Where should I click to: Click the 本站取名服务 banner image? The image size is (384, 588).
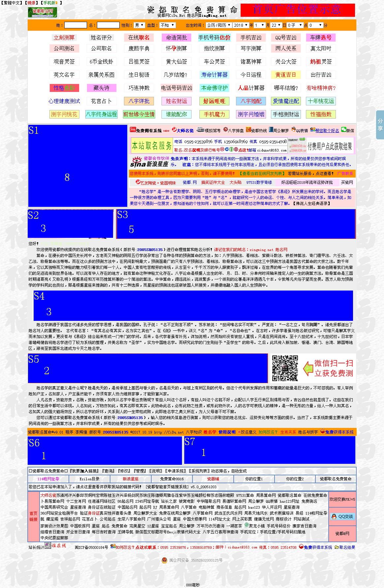[x=152, y=145]
